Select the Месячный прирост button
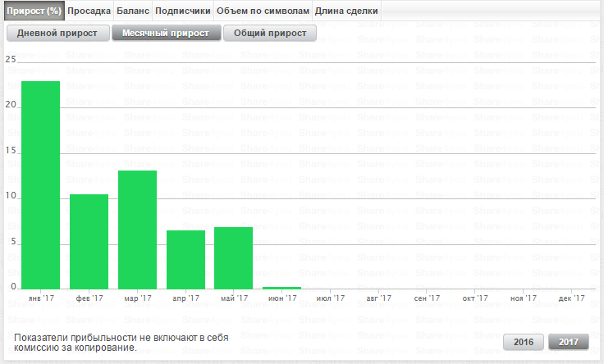The image size is (604, 364). click(166, 33)
